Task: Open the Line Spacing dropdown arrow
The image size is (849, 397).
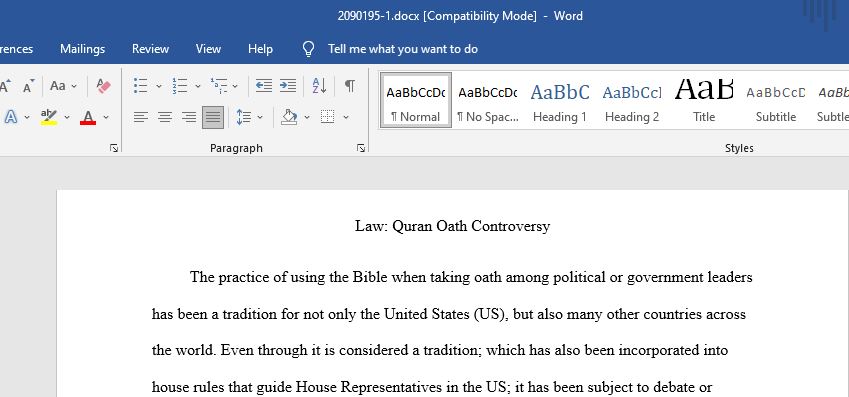Action: coord(260,117)
